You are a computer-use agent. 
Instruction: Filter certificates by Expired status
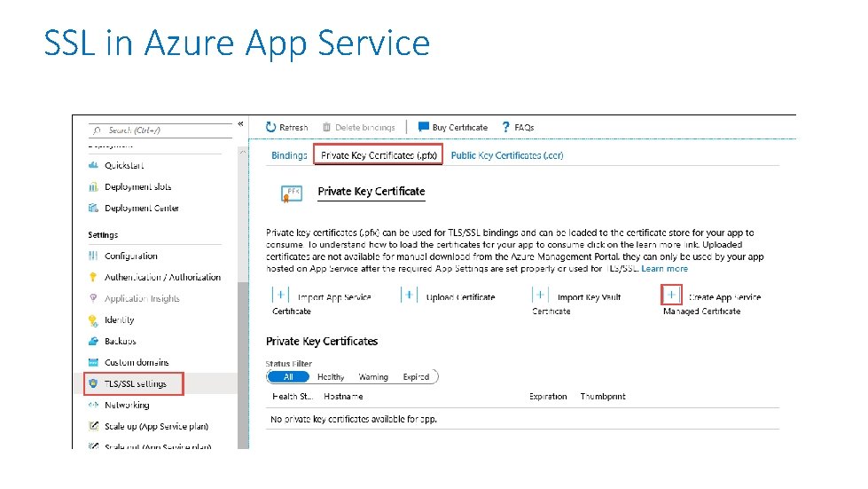coord(417,376)
